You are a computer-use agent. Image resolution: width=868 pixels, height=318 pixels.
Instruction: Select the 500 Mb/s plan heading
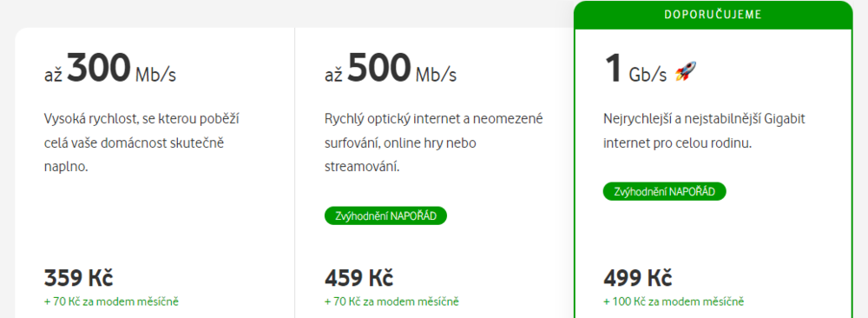coord(391,70)
